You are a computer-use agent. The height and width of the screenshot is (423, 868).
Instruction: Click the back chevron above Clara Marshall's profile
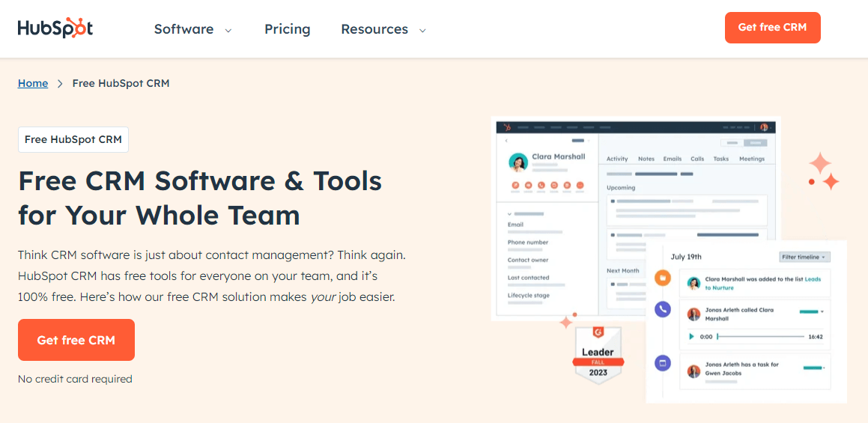click(x=506, y=141)
